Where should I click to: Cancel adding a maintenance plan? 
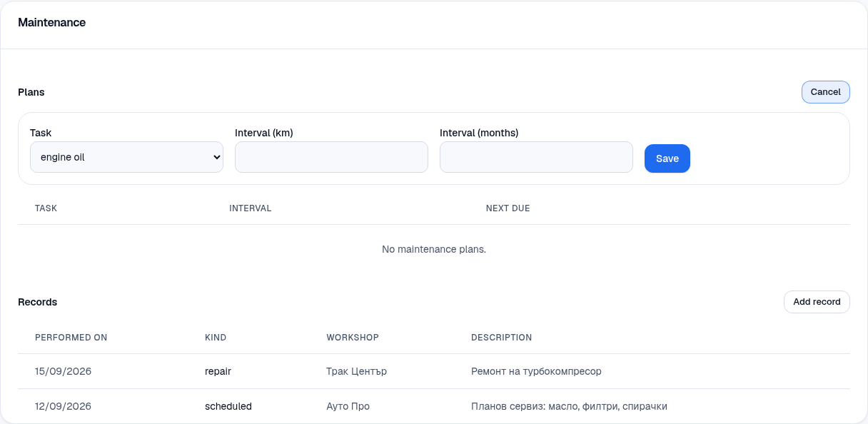(x=826, y=92)
